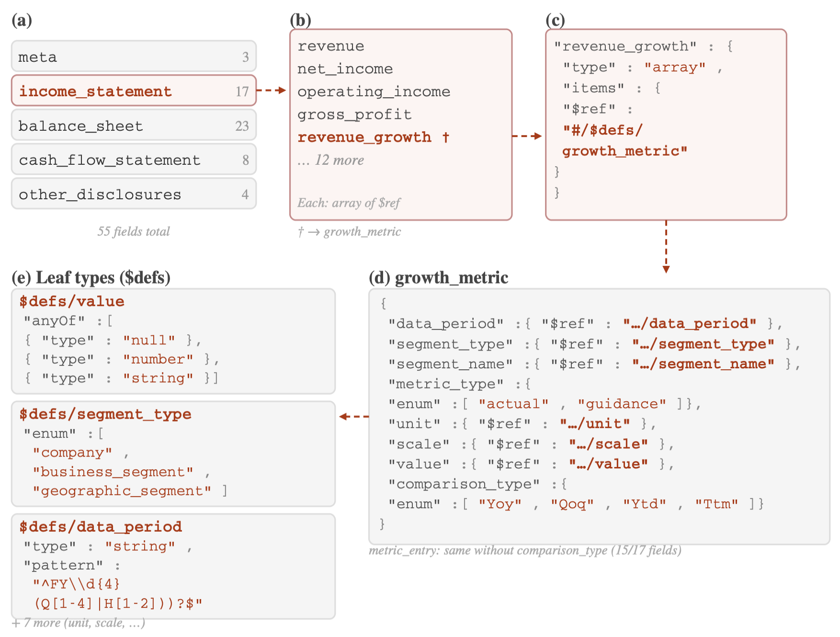Follow the "#/$defs/growth_metric" reference
The image size is (840, 637).
(x=624, y=141)
